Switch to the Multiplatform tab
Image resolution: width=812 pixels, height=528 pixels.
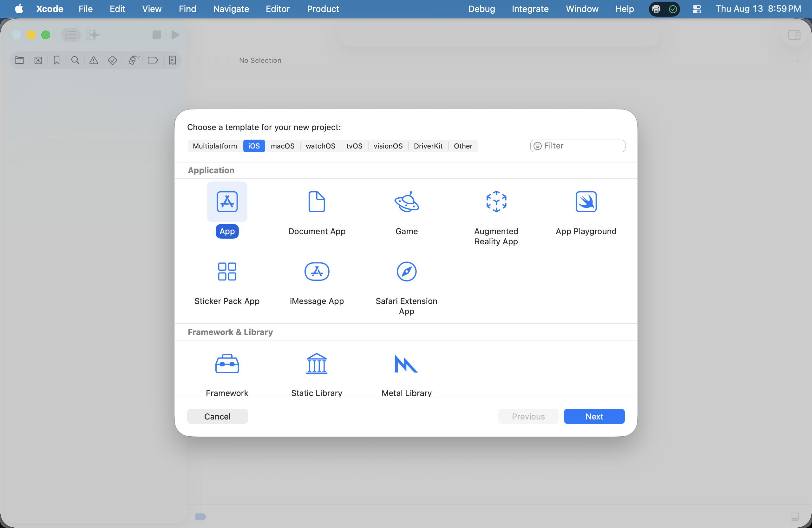(215, 146)
